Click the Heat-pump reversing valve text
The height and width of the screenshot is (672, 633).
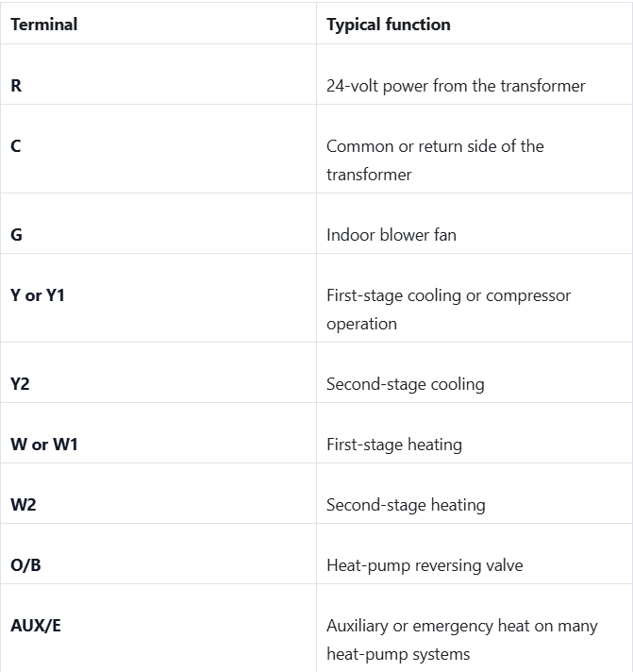pos(425,565)
